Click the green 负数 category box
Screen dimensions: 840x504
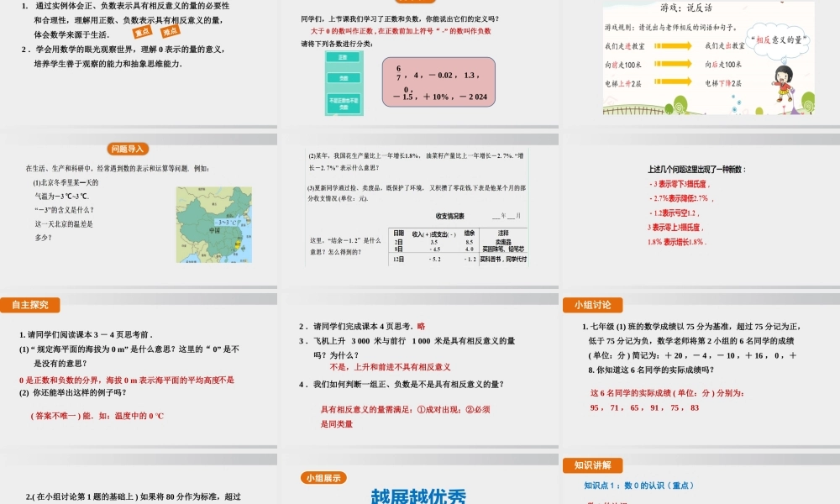pyautogui.click(x=344, y=78)
